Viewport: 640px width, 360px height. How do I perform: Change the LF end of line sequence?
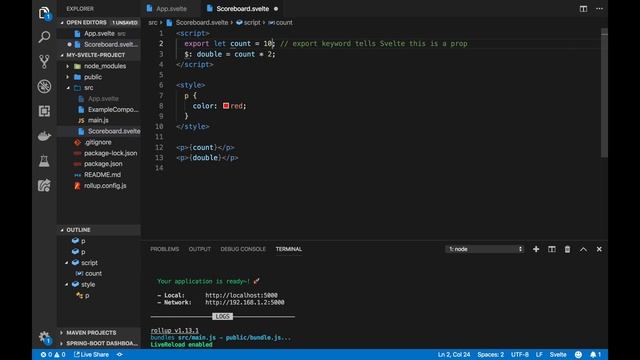(539, 355)
